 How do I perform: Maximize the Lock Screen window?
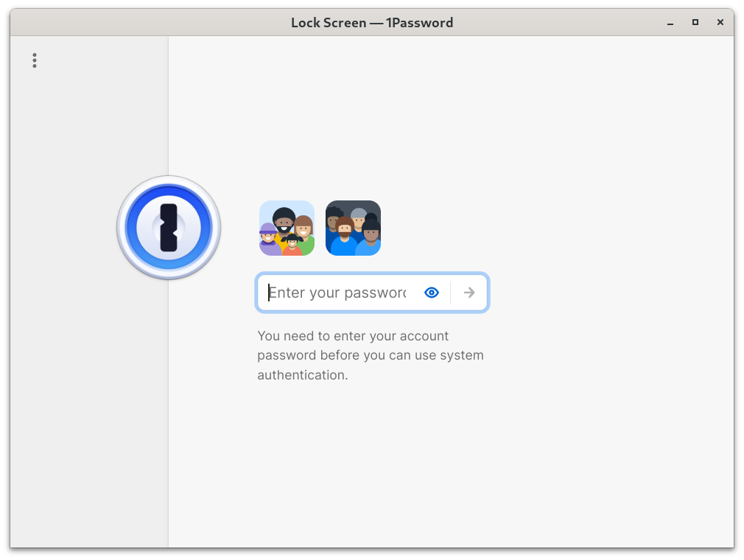695,22
